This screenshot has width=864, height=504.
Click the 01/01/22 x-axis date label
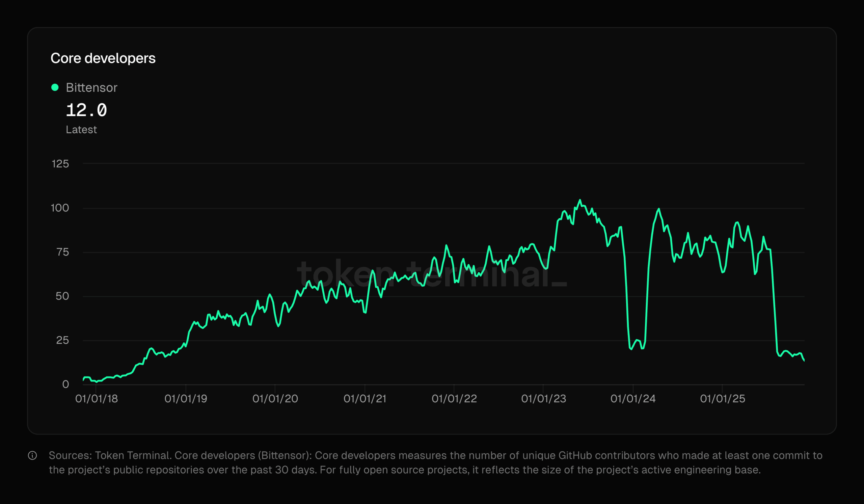point(454,398)
